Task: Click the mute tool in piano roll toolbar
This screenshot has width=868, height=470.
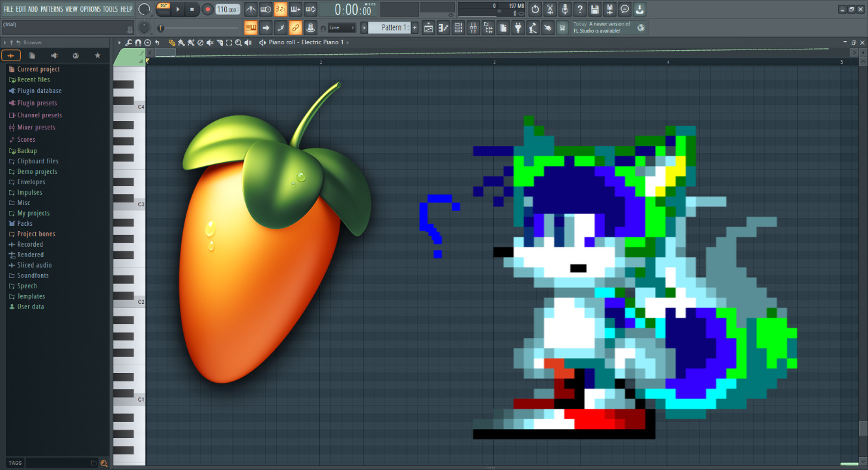Action: 210,43
